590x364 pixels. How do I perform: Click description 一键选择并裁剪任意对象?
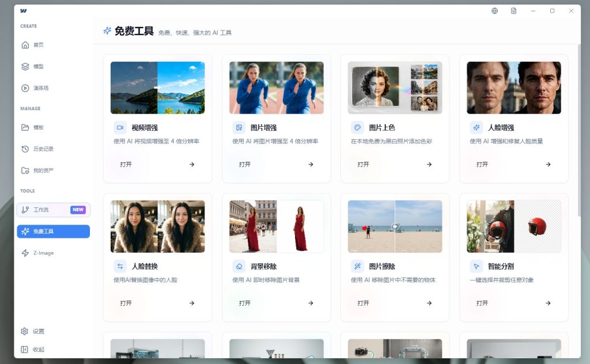pos(502,280)
